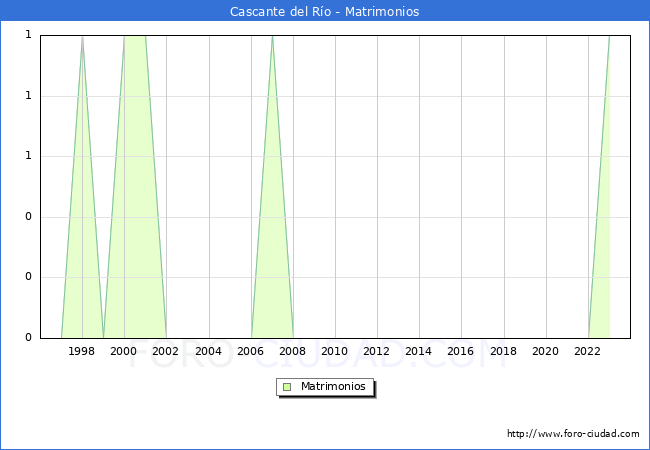Click the 1998 peak on the chart

[82, 37]
